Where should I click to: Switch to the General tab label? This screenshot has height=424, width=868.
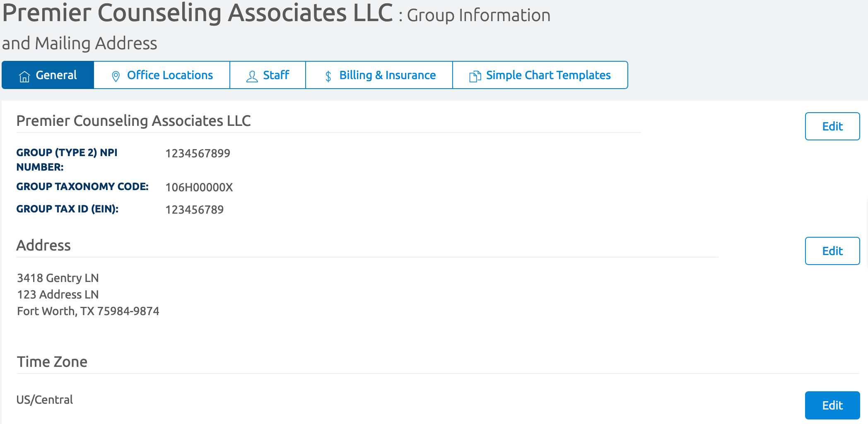point(56,75)
